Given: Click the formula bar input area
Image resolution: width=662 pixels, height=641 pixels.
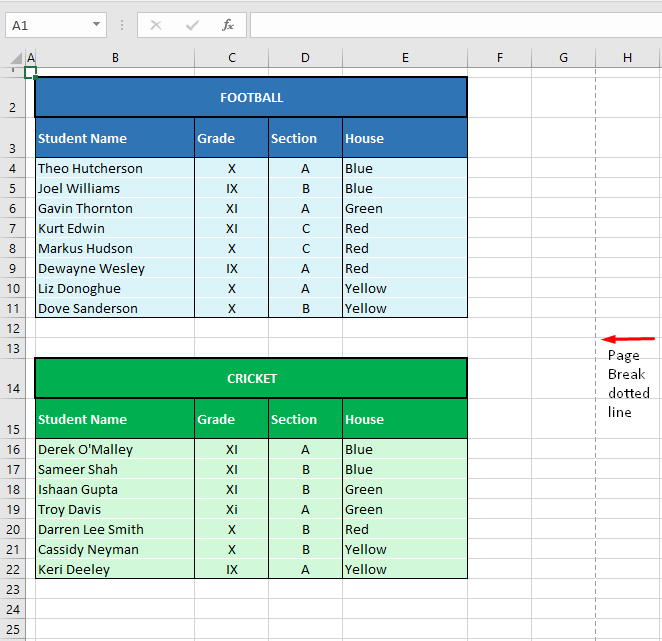Looking at the screenshot, I should tap(450, 25).
